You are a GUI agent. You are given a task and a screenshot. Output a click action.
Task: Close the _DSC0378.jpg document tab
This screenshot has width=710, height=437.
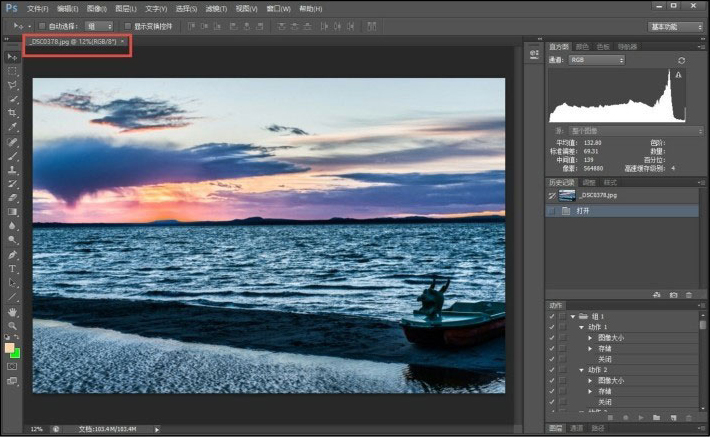point(122,42)
